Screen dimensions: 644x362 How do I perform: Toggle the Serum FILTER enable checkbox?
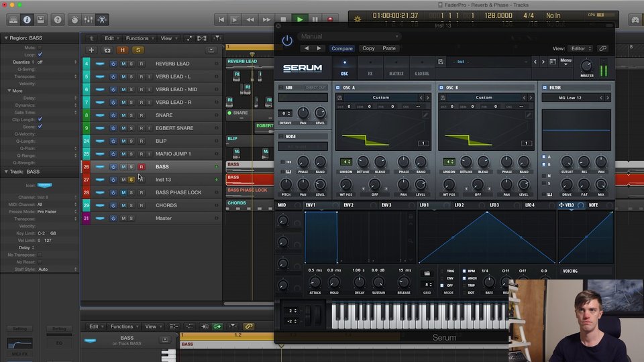(x=545, y=87)
